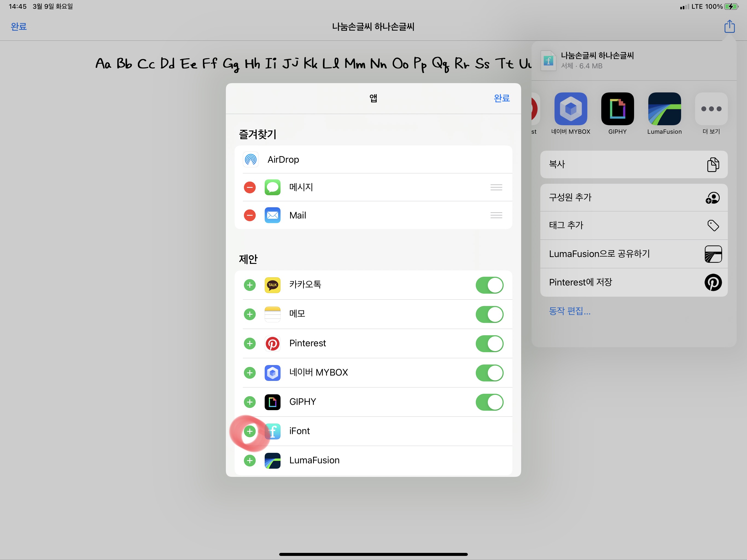
Task: Switch off the GIPHY toggle
Action: point(489,402)
